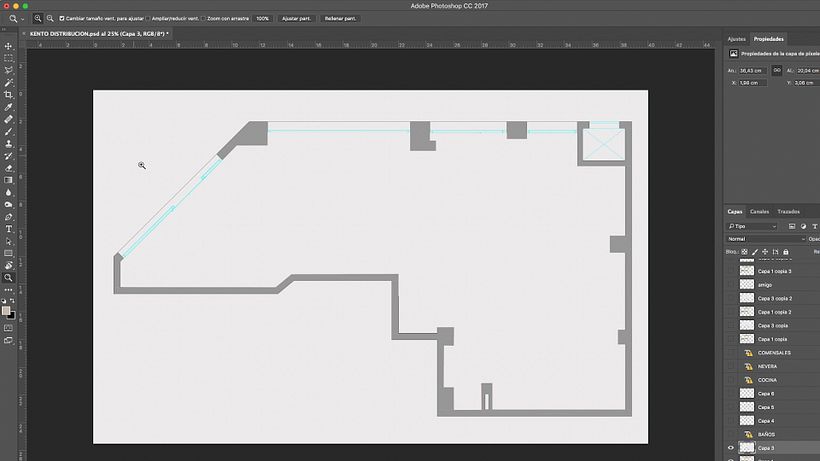
Task: Click the 'Rellenar pant.' button
Action: pos(340,18)
